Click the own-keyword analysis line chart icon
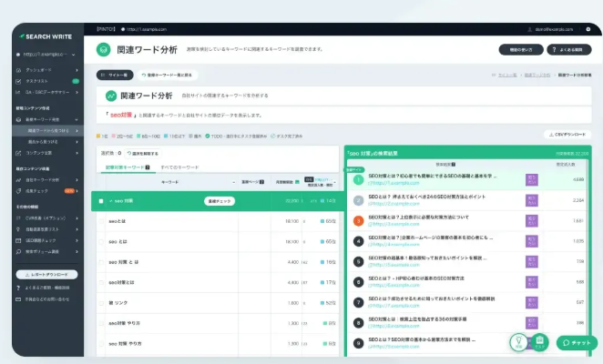This screenshot has width=603, height=364. coord(18,180)
